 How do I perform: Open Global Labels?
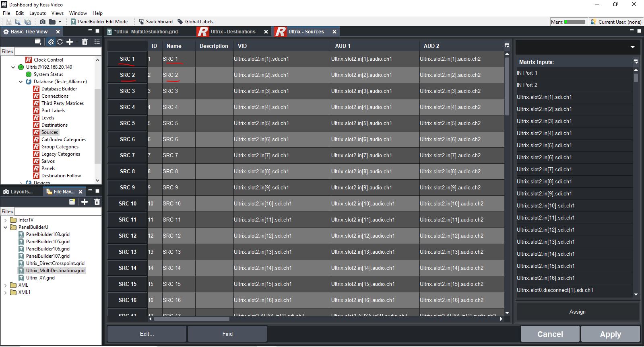pyautogui.click(x=195, y=22)
